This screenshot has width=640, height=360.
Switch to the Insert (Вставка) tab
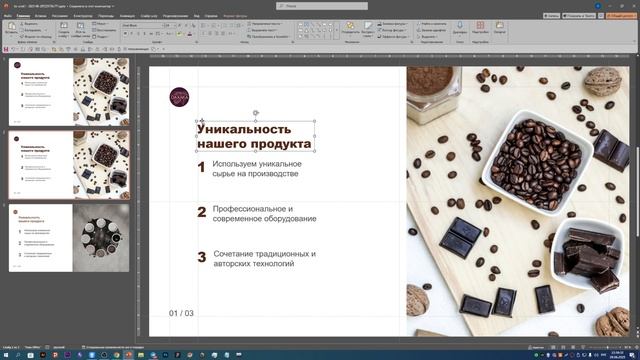coord(40,16)
